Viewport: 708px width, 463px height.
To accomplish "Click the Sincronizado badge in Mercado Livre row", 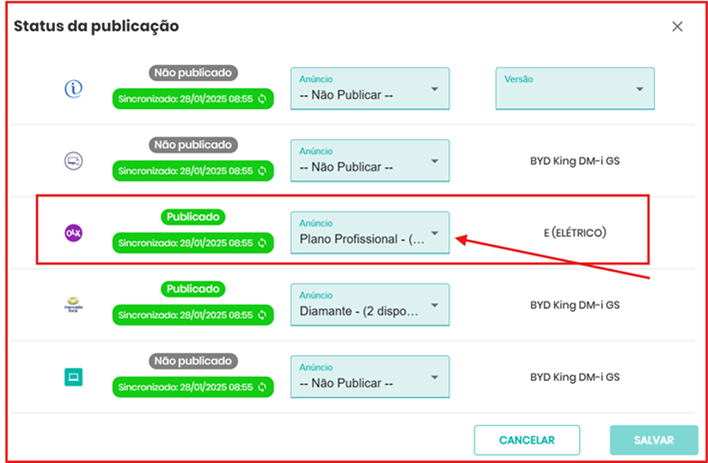I will tap(193, 315).
